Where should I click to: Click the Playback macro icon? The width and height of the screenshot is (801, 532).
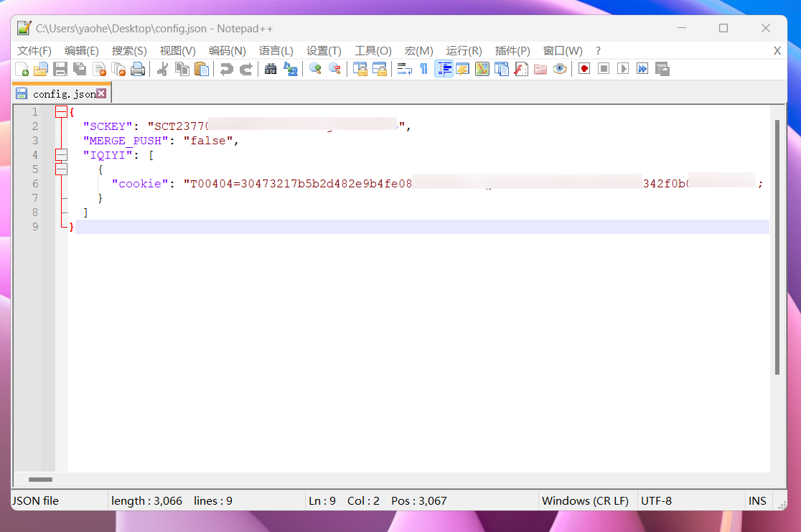click(x=623, y=69)
